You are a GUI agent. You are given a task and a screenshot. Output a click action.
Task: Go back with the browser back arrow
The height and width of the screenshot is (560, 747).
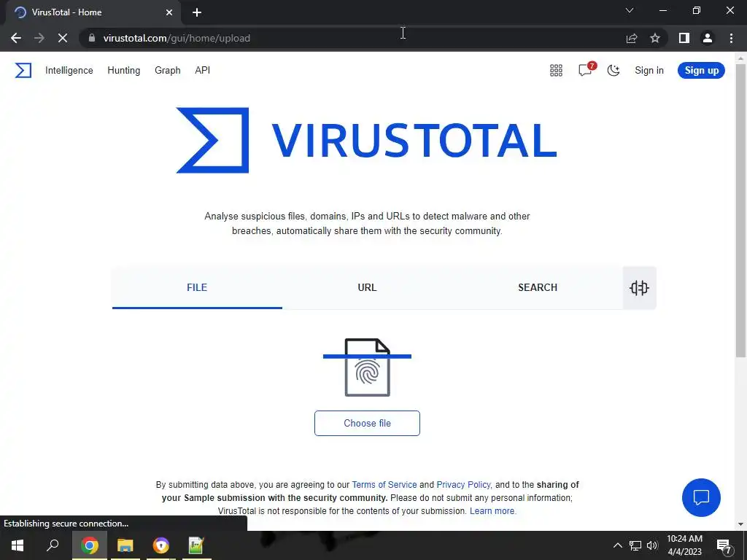pos(16,38)
